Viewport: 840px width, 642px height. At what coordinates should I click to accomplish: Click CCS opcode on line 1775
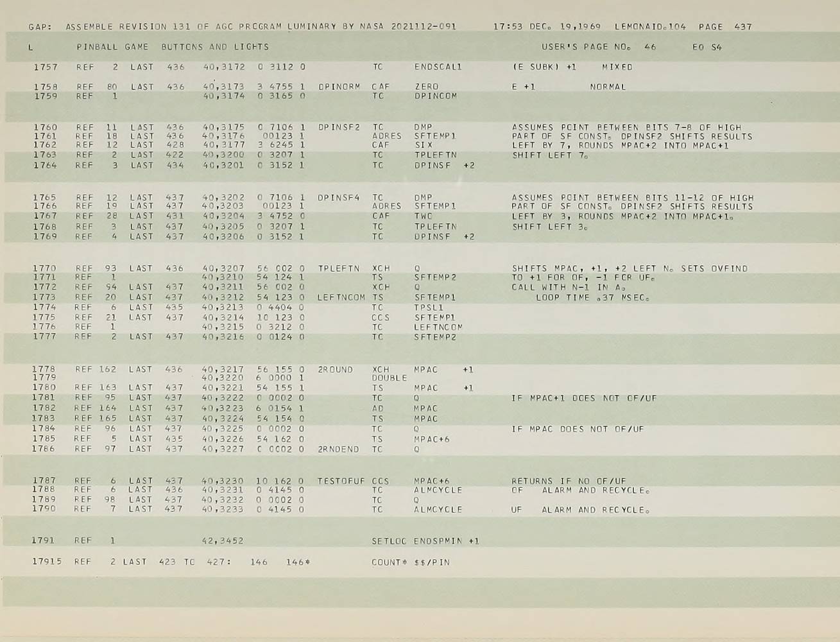[x=381, y=318]
